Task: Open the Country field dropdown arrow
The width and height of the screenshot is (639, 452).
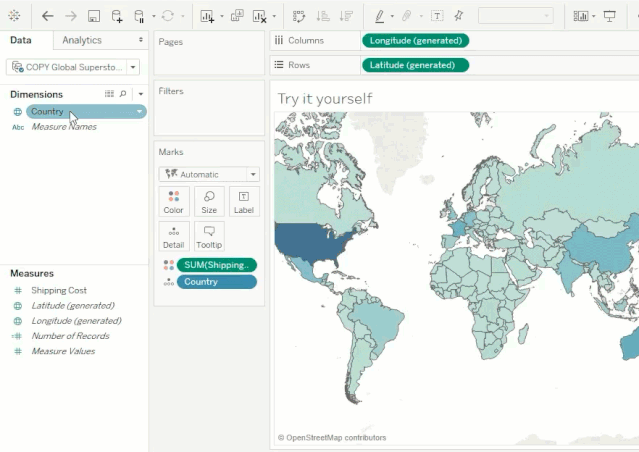Action: 139,112
